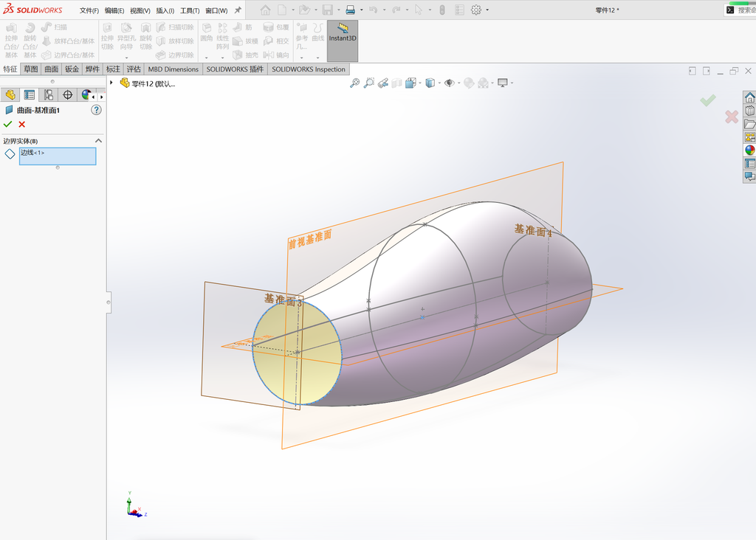Click the View Orientation cube icon
The width and height of the screenshot is (756, 540).
tap(410, 83)
